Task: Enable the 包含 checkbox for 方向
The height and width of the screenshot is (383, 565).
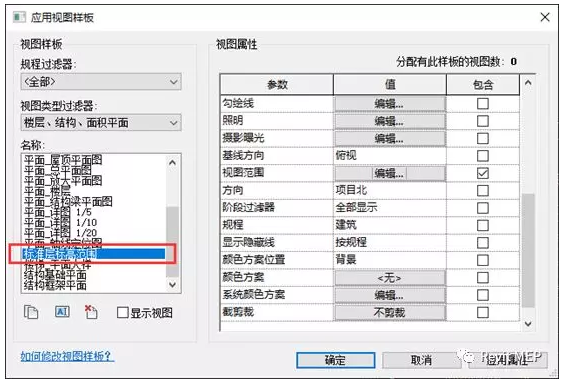Action: tap(482, 191)
